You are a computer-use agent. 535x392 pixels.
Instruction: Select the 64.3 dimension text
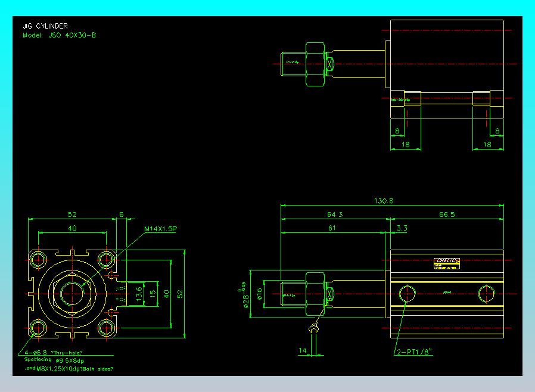[335, 214]
